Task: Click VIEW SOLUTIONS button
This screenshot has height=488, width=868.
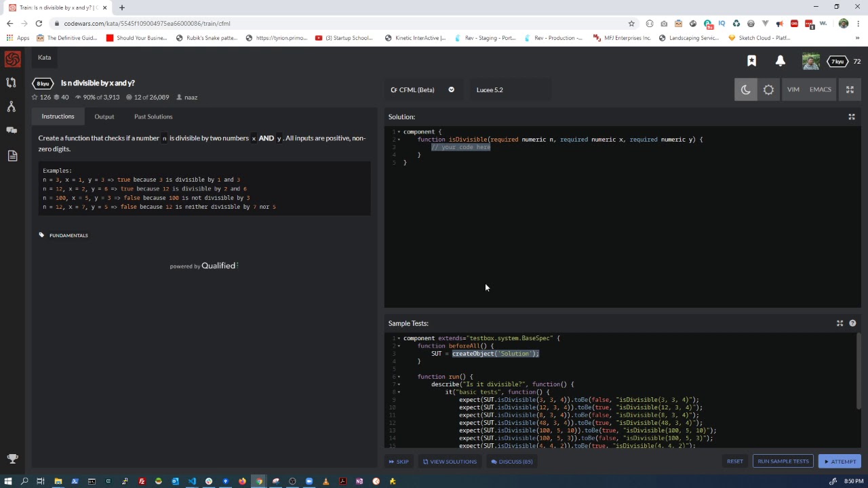Action: (x=450, y=462)
